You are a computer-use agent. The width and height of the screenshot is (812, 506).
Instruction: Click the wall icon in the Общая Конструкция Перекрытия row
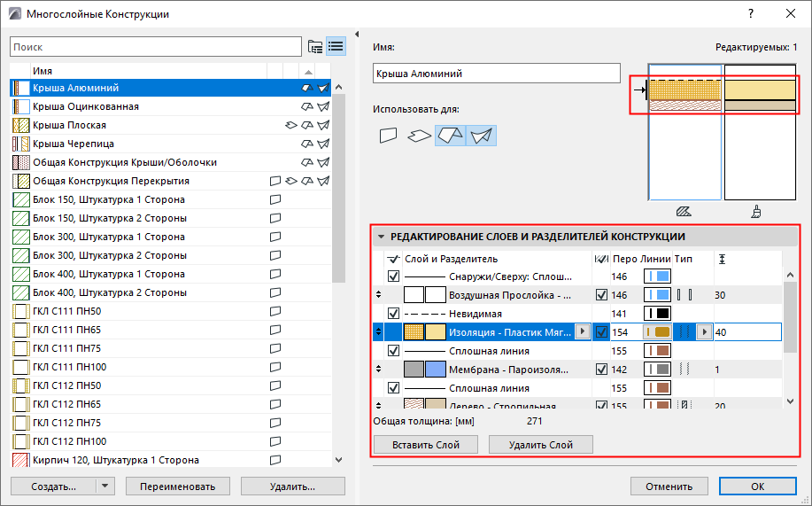(x=275, y=181)
